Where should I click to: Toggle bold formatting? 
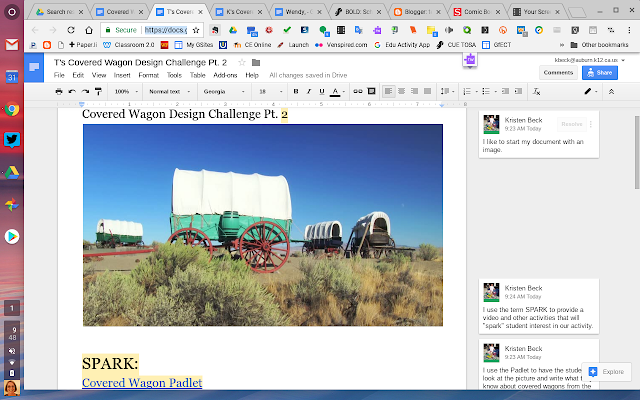pyautogui.click(x=296, y=91)
